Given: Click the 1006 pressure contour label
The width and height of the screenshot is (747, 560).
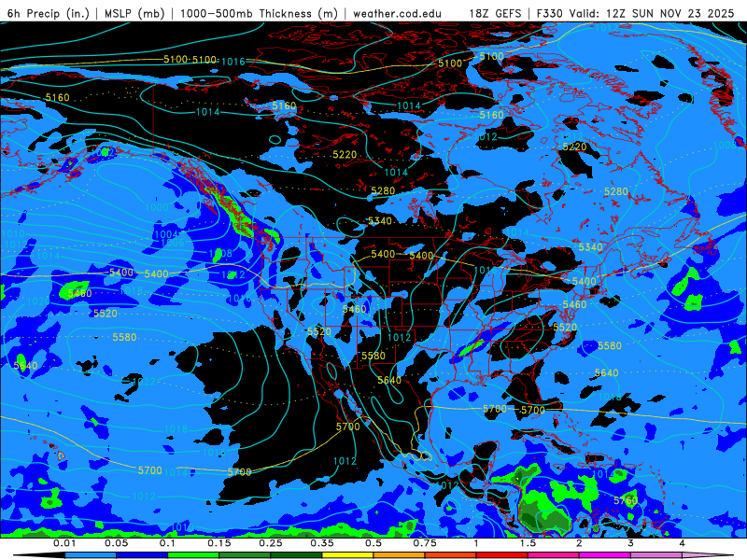Looking at the screenshot, I should coord(172,243).
